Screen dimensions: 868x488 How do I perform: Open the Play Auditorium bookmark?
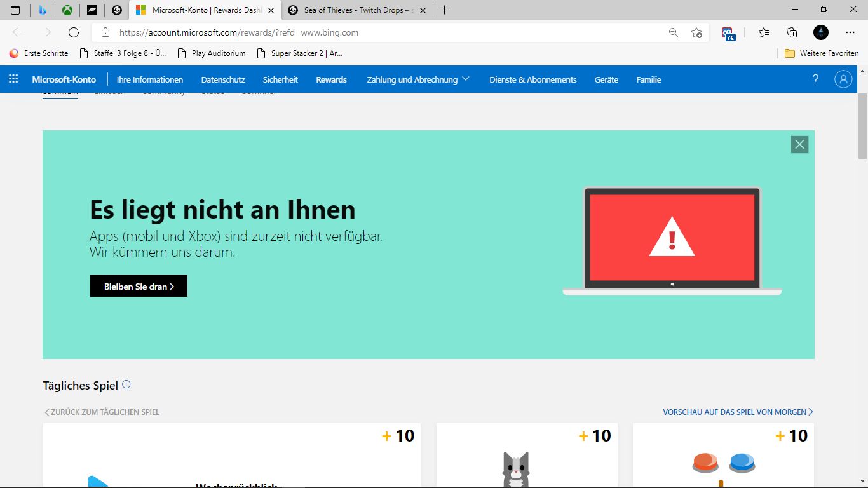point(212,53)
